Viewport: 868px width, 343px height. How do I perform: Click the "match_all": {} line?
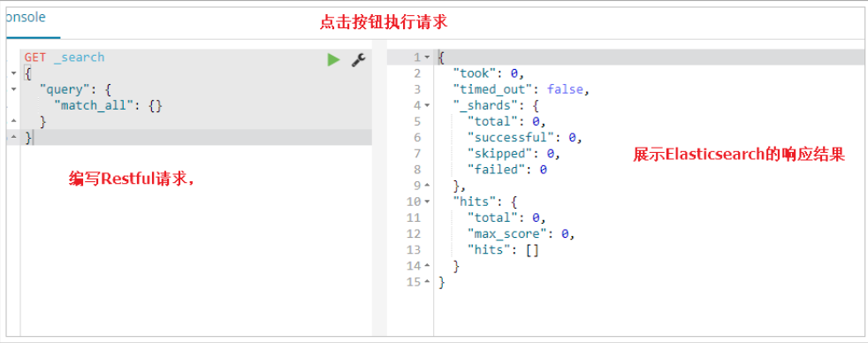pyautogui.click(x=108, y=105)
